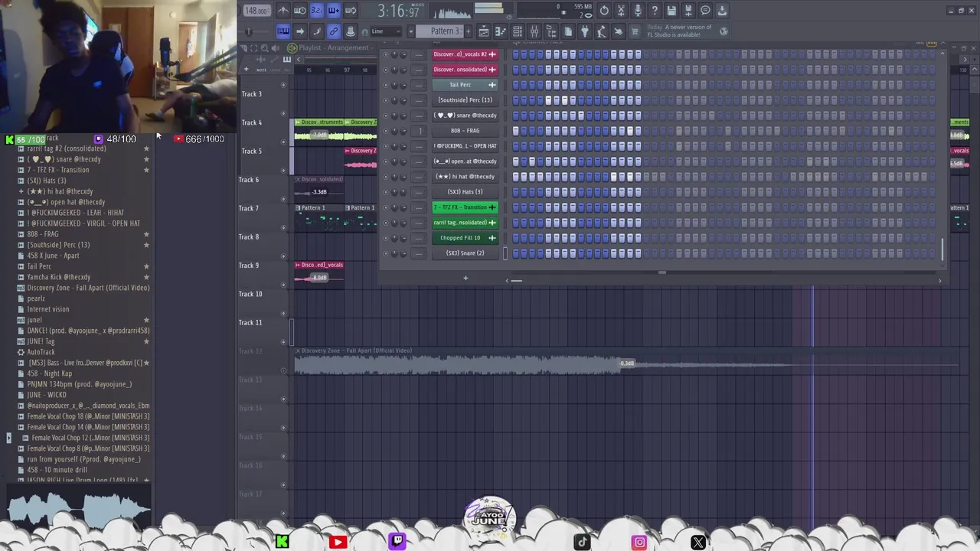The height and width of the screenshot is (551, 980).
Task: Toggle Track 4 mute dot in playlist
Action: (x=284, y=142)
